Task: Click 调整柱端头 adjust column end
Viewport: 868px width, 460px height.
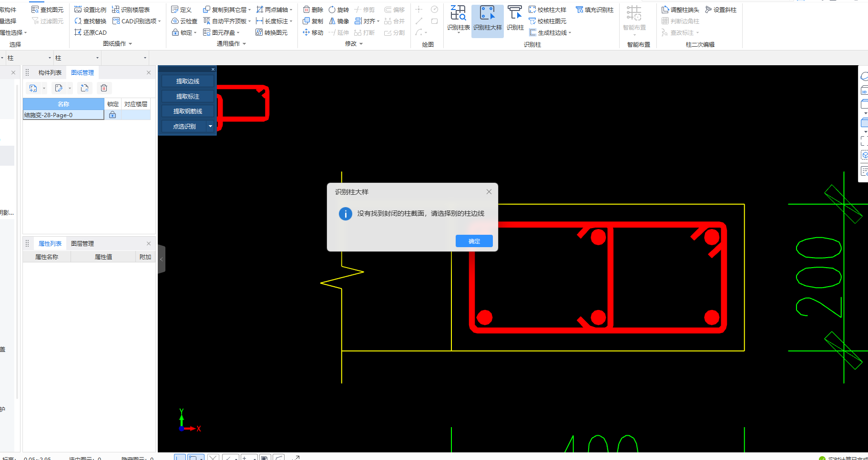Action: click(x=680, y=10)
